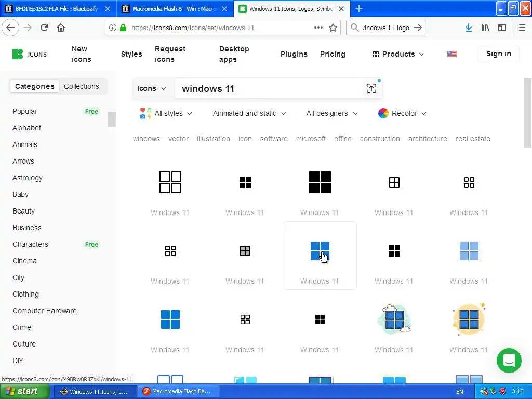
Task: Click the red security shield tray icon
Action: click(x=502, y=391)
